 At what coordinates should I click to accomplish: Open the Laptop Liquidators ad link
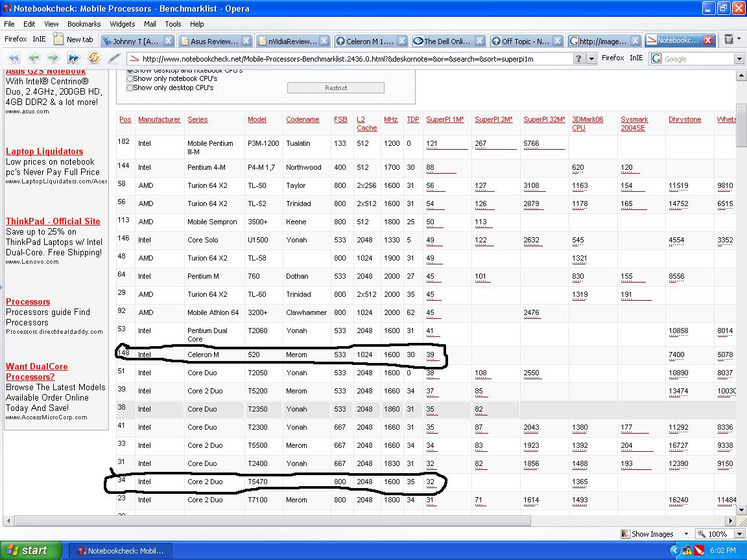(44, 151)
